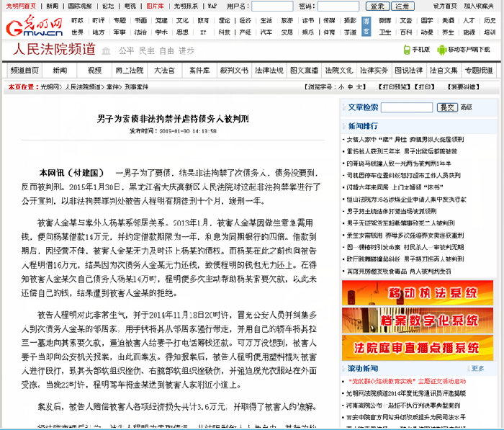Viewport: 504px width, 430px height.
Task: Click 更多 beside 滚动新闻
Action: pyautogui.click(x=477, y=368)
